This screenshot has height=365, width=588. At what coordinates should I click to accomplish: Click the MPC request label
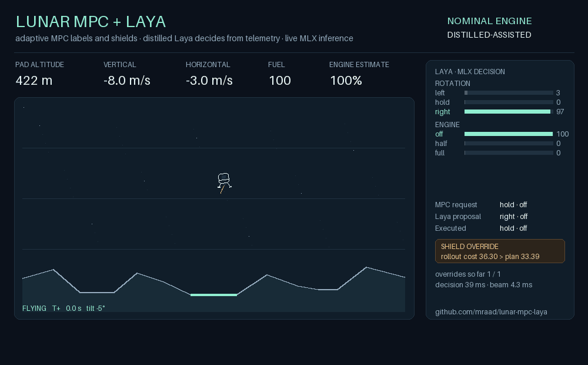[x=456, y=205]
